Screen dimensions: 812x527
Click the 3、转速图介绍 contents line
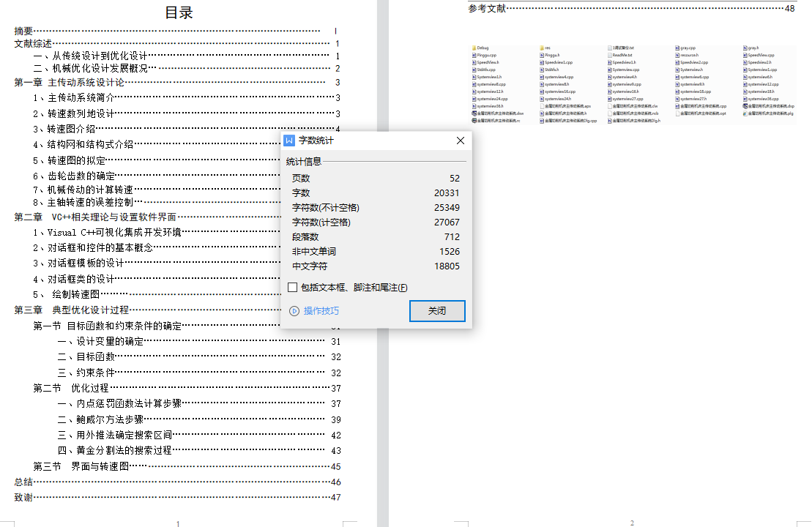point(187,129)
